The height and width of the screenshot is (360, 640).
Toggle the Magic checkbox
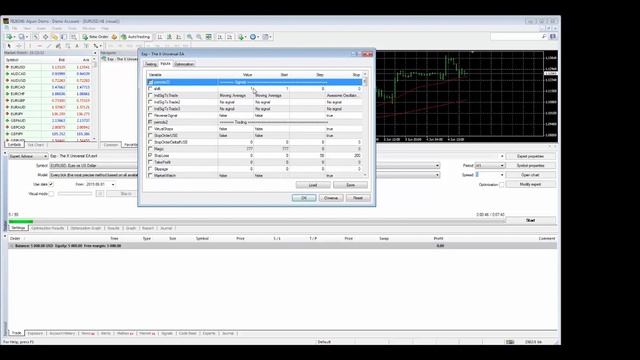[150, 149]
